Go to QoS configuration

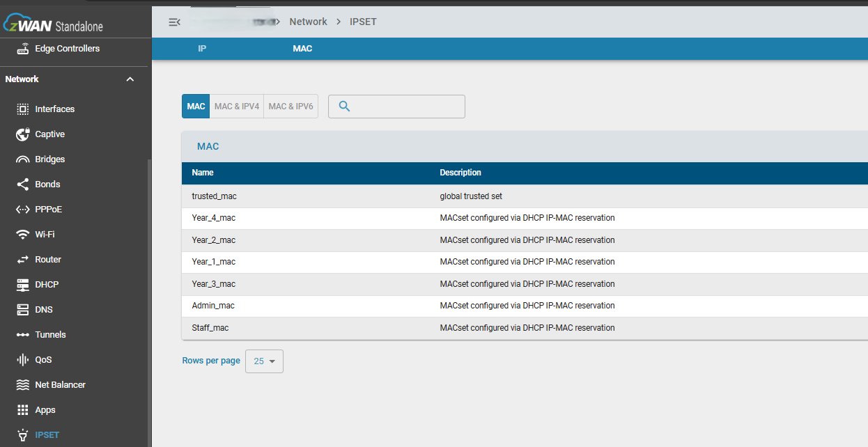(44, 360)
